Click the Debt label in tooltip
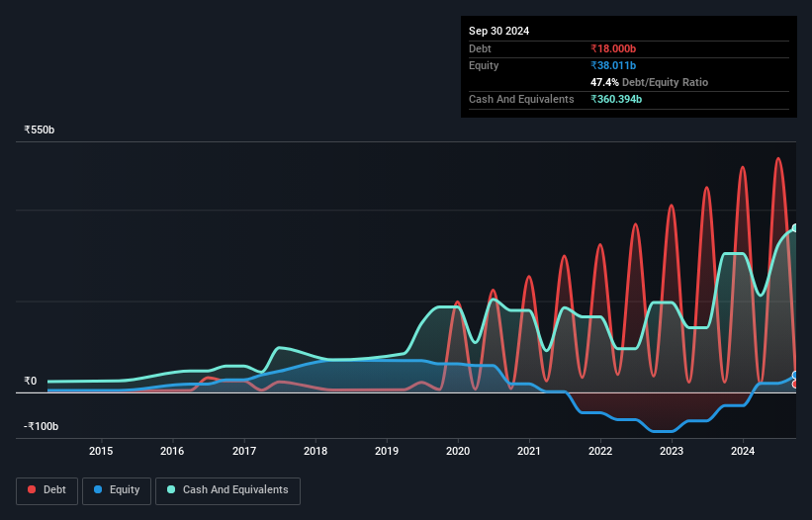Image resolution: width=812 pixels, height=520 pixels. coord(480,48)
